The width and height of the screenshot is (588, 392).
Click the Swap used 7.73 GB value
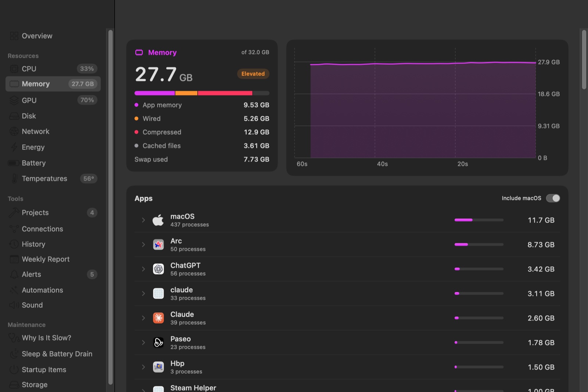click(257, 160)
